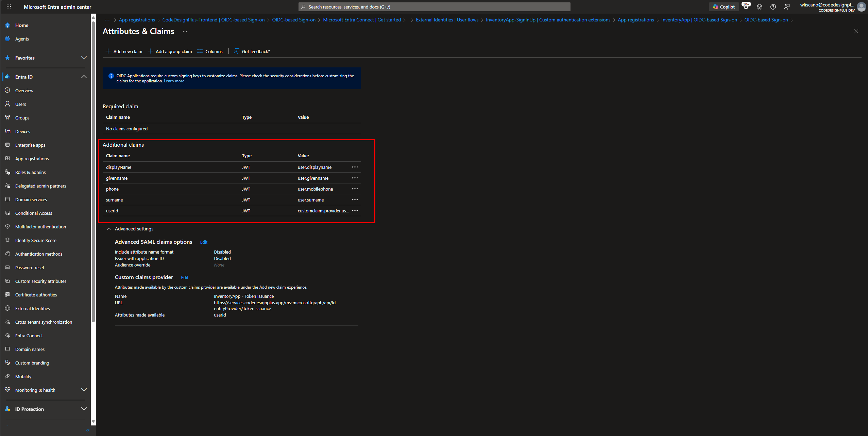
Task: Click the Groups icon in sidebar
Action: pos(7,118)
